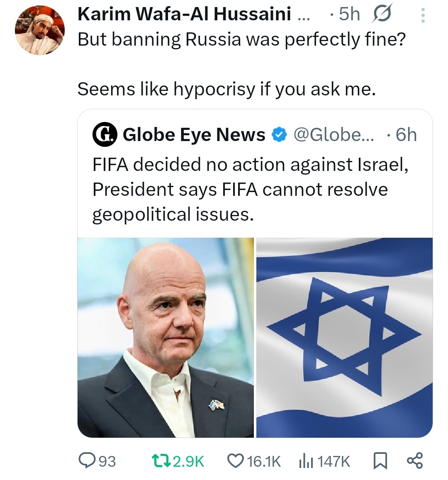This screenshot has width=448, height=480.
Task: Open quoted tweet text about FIFA
Action: click(x=240, y=189)
